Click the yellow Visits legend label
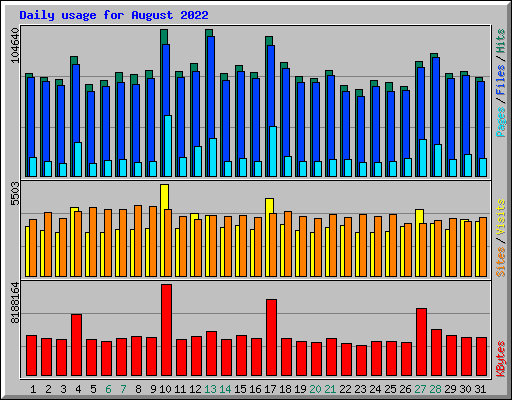This screenshot has width=512, height=400. 501,217
